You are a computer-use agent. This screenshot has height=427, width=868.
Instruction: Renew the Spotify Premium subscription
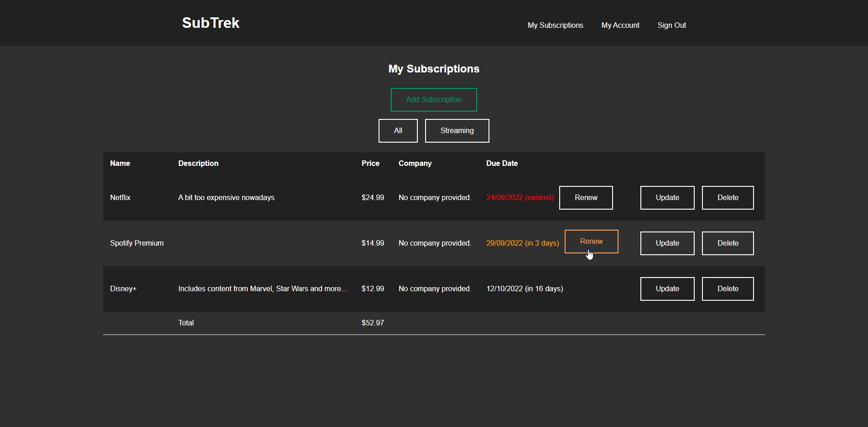[x=591, y=241]
